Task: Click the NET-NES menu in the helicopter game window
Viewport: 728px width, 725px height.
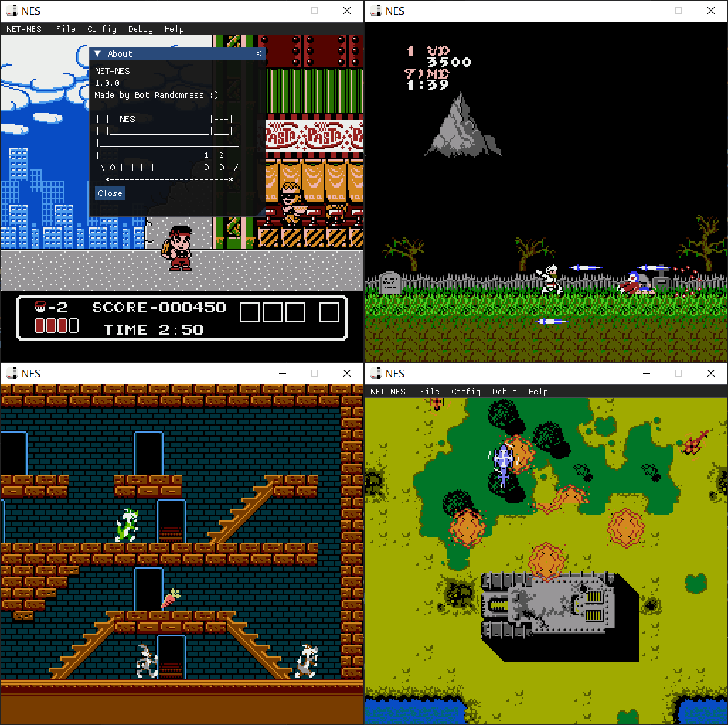Action: (x=388, y=392)
